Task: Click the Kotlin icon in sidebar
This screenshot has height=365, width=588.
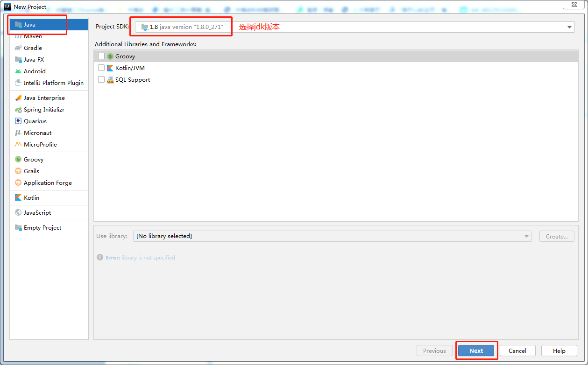Action: tap(18, 198)
